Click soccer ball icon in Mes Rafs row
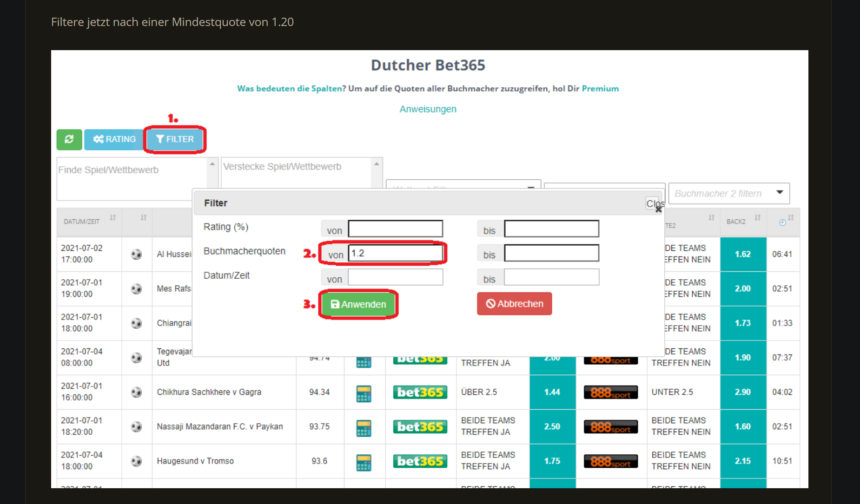Viewport: 860px width, 504px height. (x=136, y=289)
